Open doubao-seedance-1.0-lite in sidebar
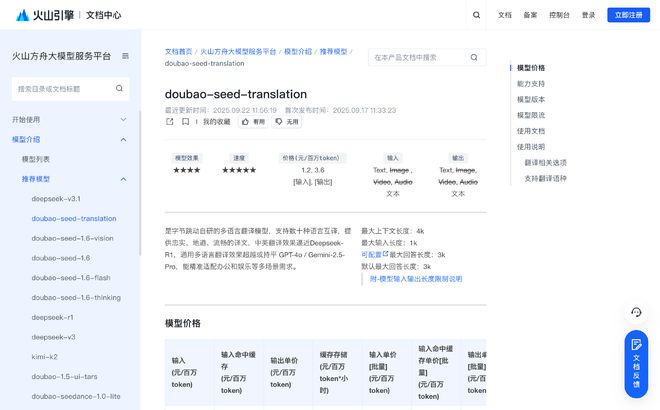The image size is (660, 410). pos(76,397)
